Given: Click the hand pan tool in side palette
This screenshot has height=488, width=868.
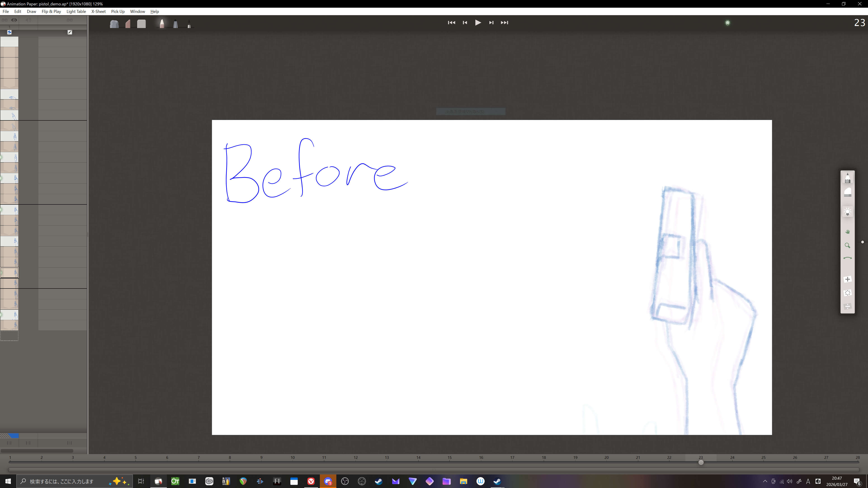Looking at the screenshot, I should coord(847,232).
